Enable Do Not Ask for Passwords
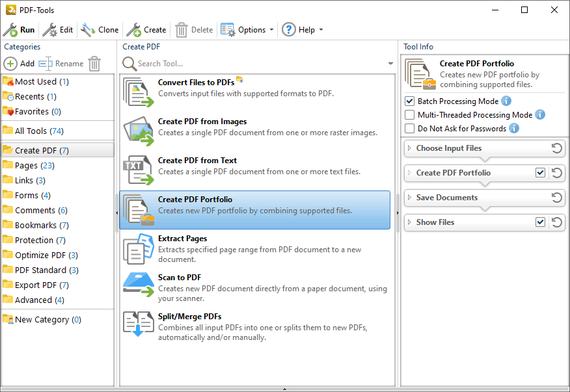This screenshot has width=570, height=392. point(409,128)
